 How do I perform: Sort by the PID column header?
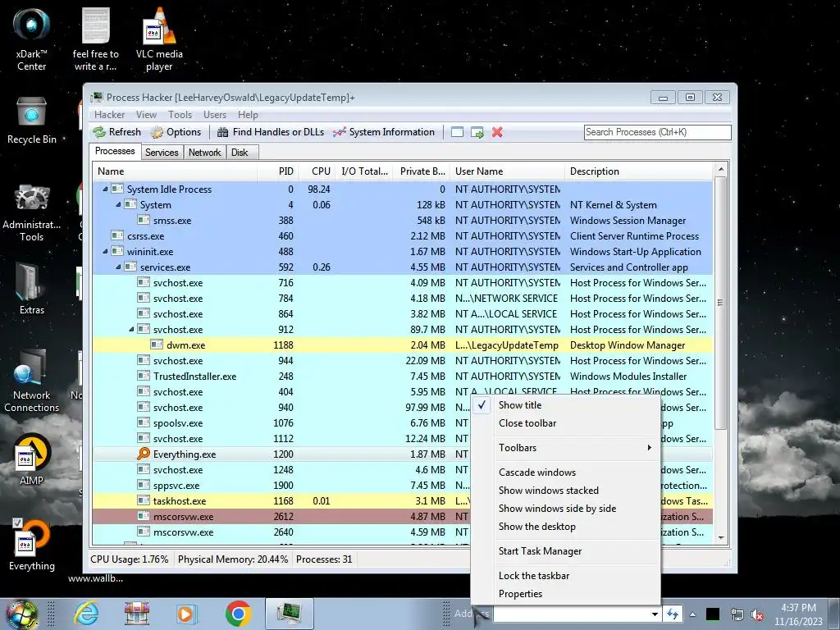(278, 171)
